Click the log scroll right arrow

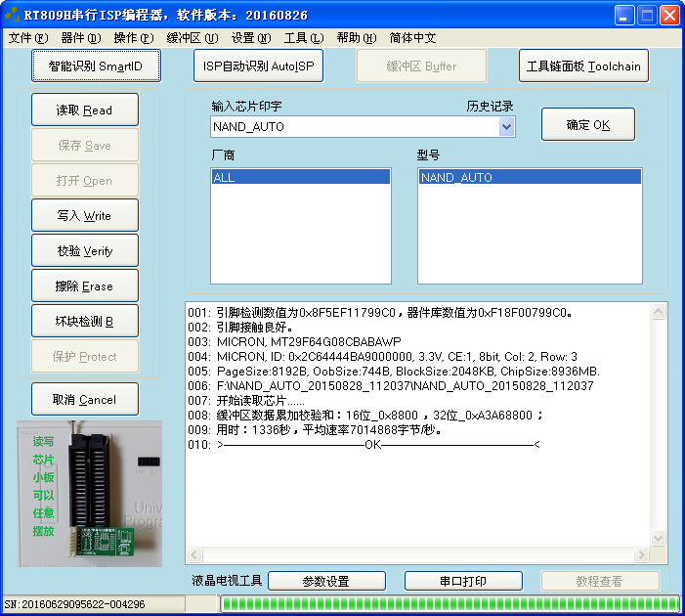click(x=641, y=554)
